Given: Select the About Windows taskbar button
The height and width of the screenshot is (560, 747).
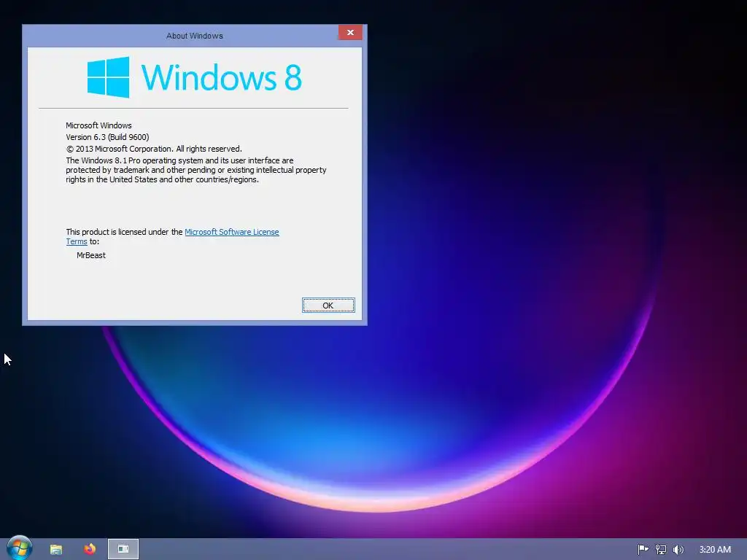Looking at the screenshot, I should point(123,549).
